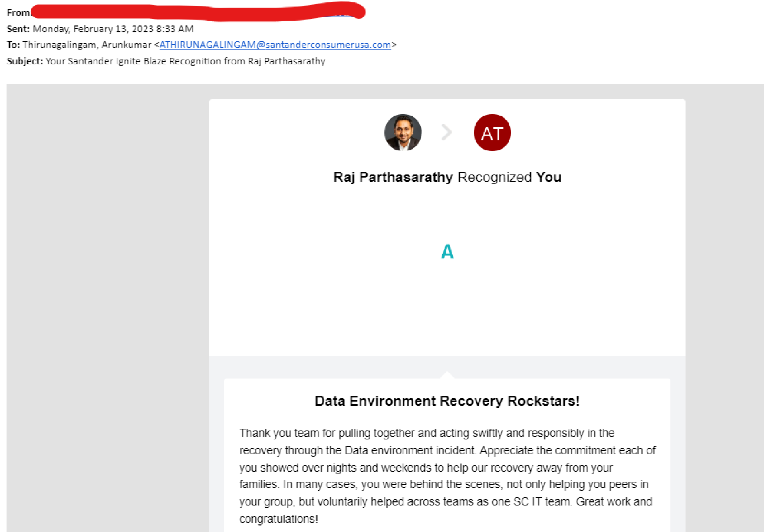Click Raj Parthasarathy's profile photo
The height and width of the screenshot is (532, 764).
pos(403,132)
